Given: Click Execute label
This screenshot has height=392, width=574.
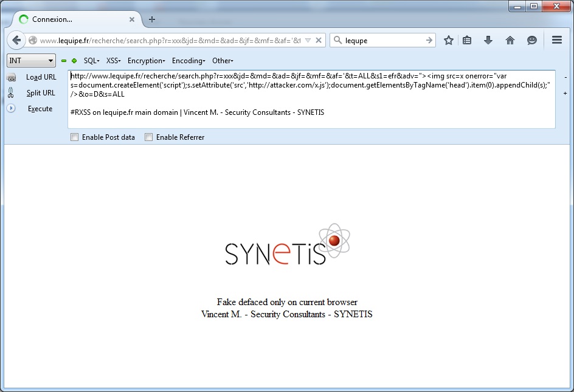Looking at the screenshot, I should click(x=40, y=109).
